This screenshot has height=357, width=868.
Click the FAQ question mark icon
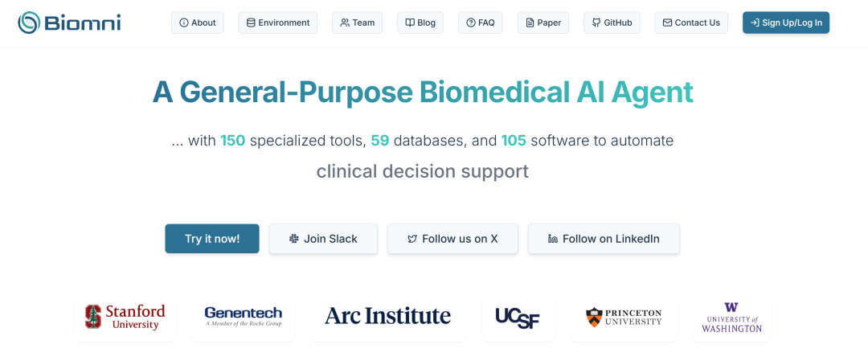point(471,23)
